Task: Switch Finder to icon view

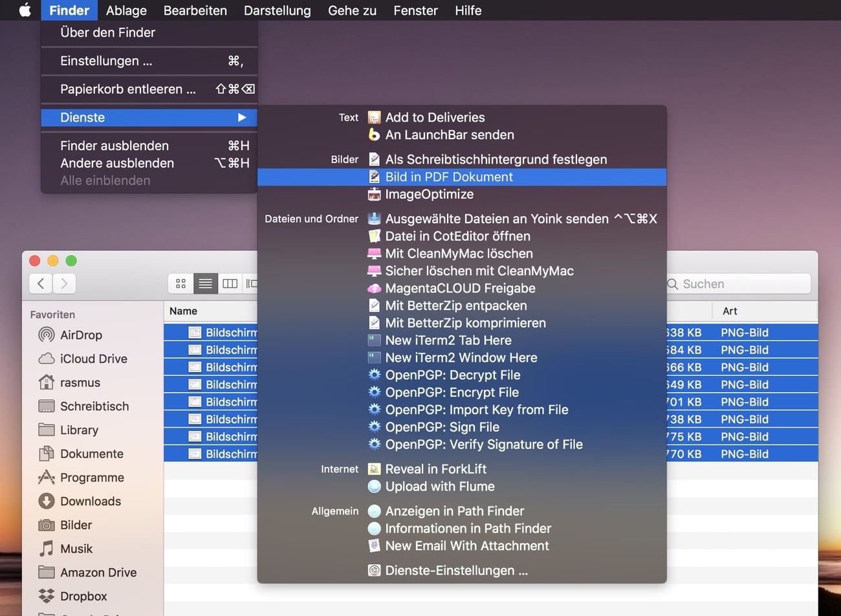Action: 180,283
